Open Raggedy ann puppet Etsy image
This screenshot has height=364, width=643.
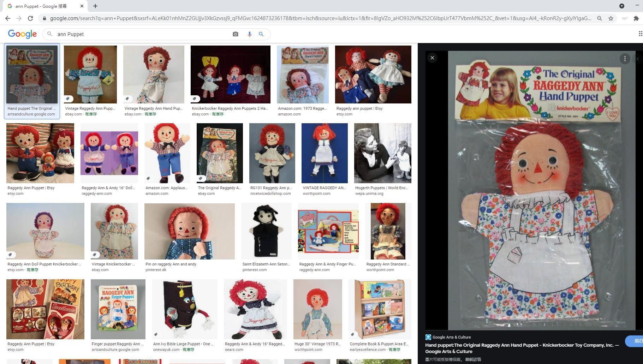(373, 74)
